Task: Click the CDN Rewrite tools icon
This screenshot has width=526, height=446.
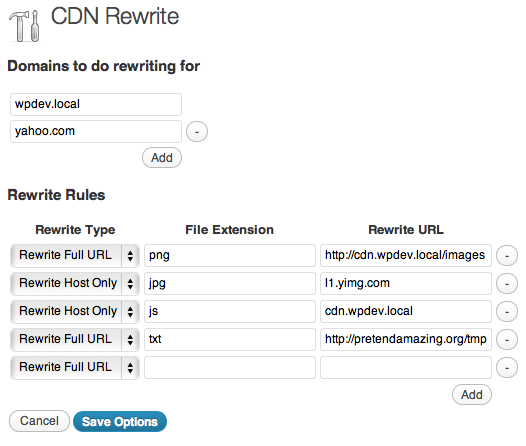Action: pyautogui.click(x=24, y=26)
